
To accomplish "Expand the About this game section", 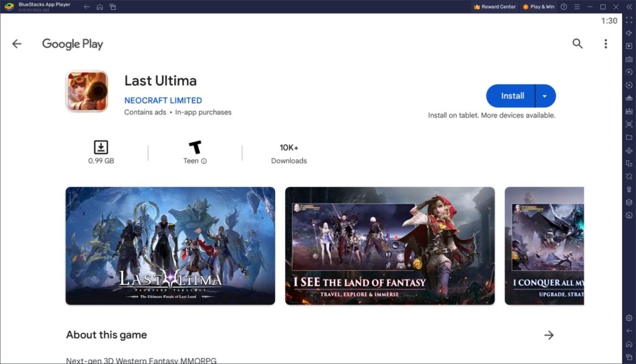I will [549, 335].
